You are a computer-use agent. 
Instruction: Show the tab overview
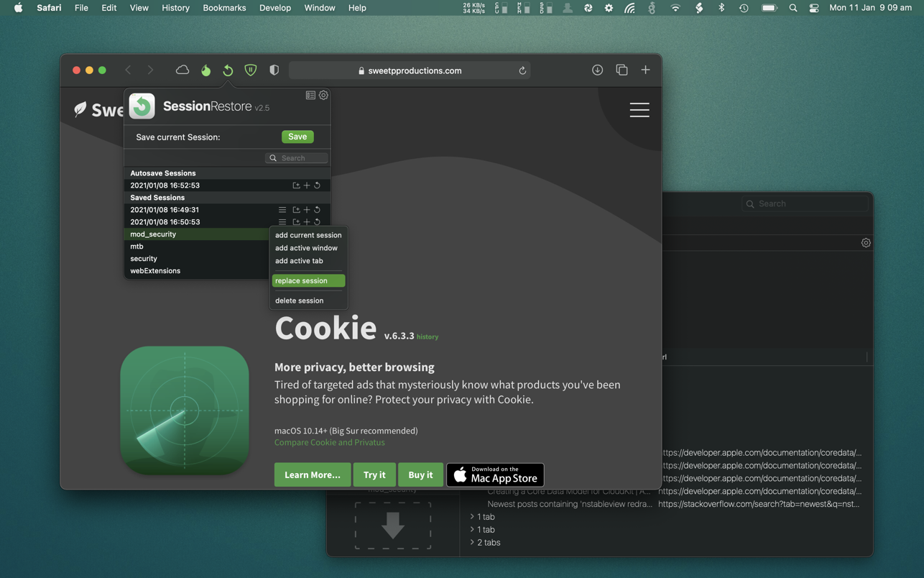tap(622, 70)
